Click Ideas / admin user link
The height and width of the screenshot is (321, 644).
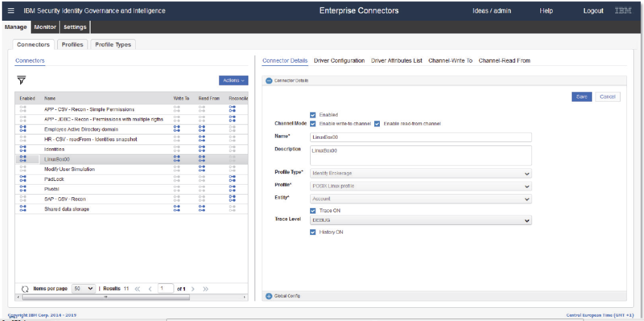pyautogui.click(x=492, y=11)
